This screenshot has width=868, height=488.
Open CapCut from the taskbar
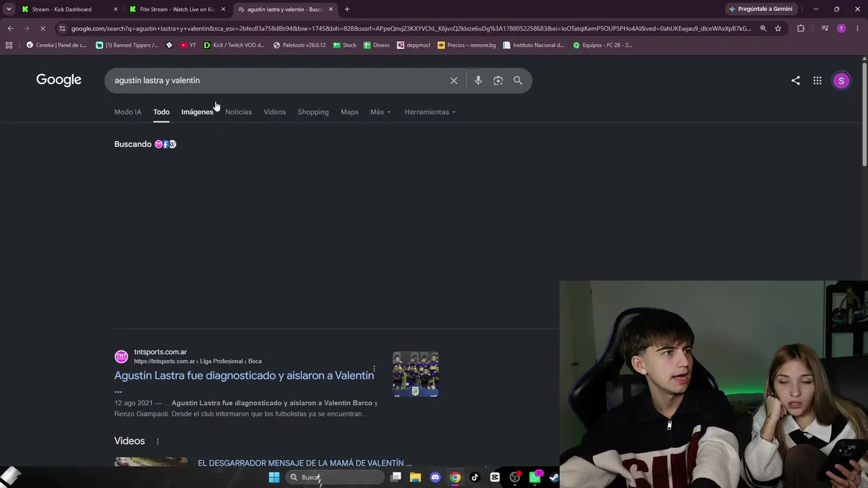pyautogui.click(x=495, y=477)
